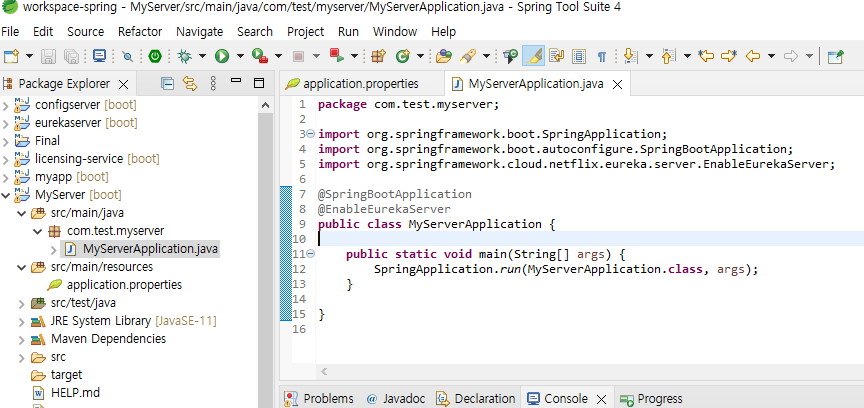
Task: Open the Search dropdown arrow
Action: coord(486,56)
